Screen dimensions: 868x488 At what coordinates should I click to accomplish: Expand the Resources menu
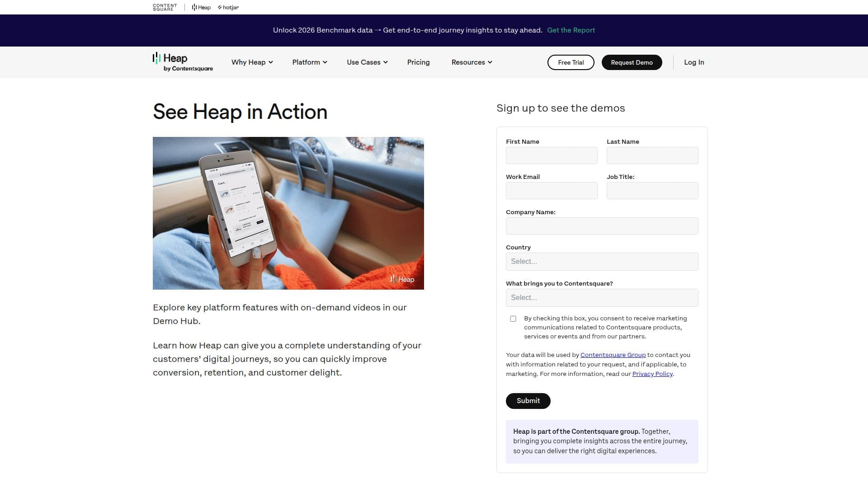click(472, 62)
